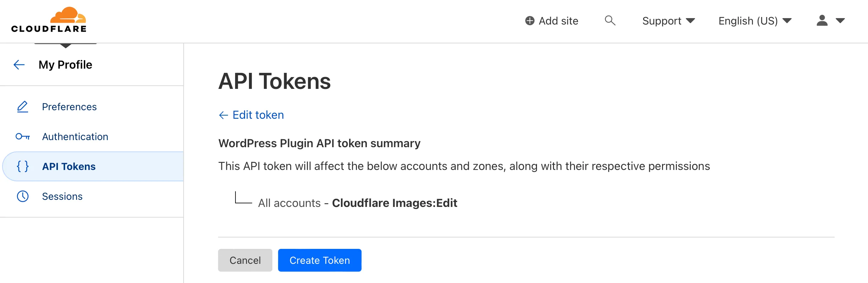The height and width of the screenshot is (283, 868).
Task: Click the clock icon beside Sessions
Action: [22, 196]
